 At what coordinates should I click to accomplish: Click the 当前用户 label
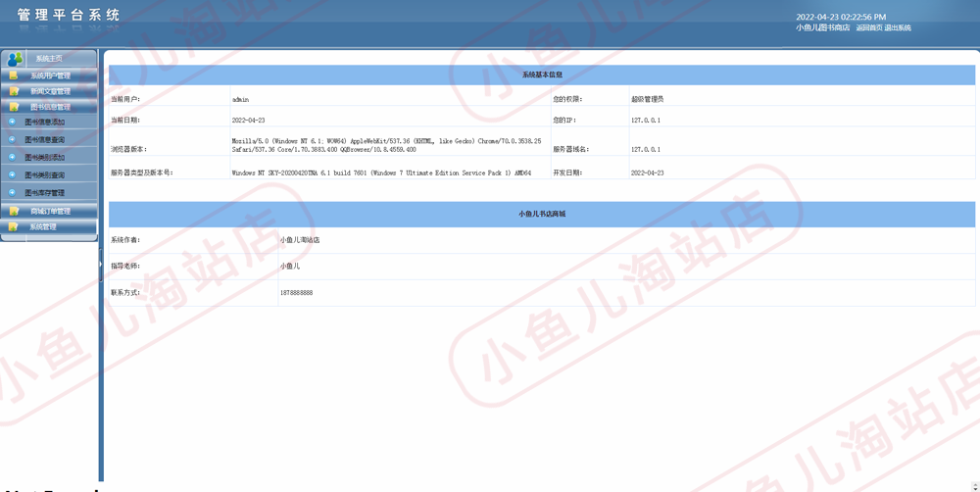(125, 99)
